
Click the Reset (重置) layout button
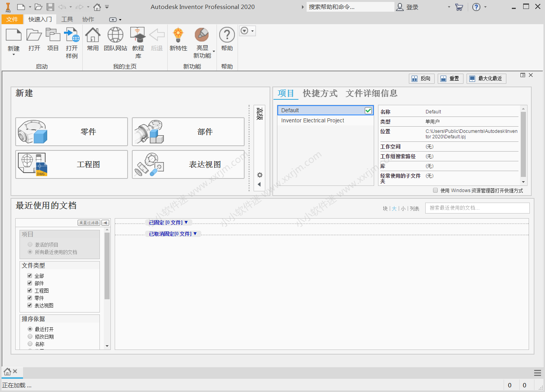tap(450, 79)
